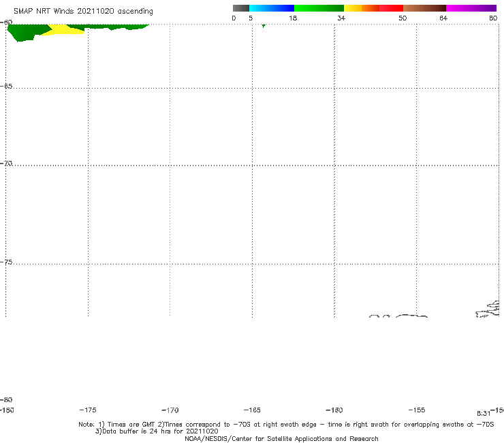Click the coastline outline at the lower right

tap(488, 309)
